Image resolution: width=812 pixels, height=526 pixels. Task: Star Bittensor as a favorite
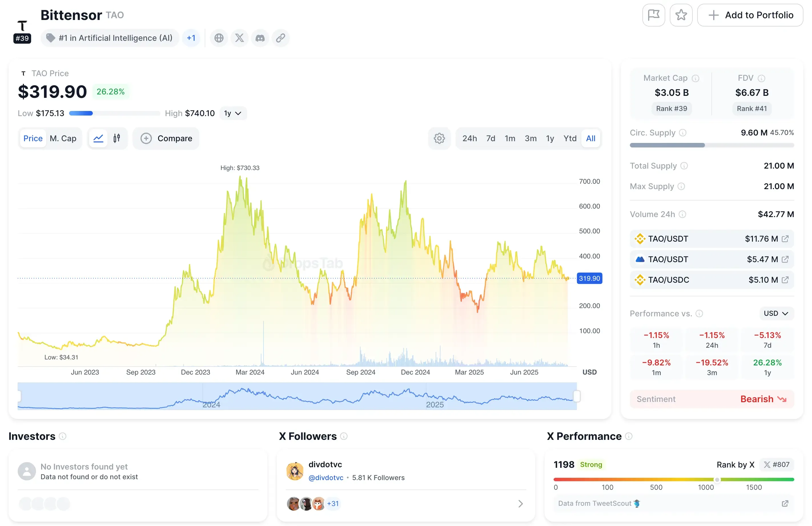tap(681, 15)
